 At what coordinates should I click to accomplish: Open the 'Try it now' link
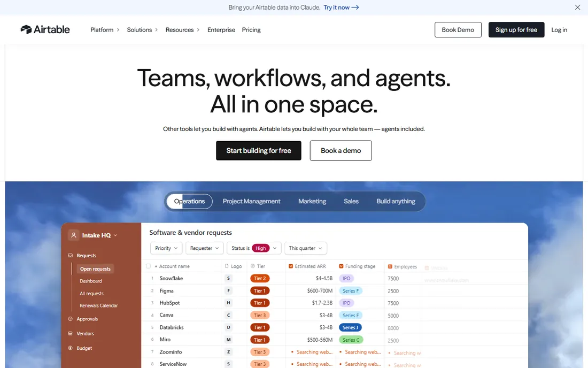(x=341, y=7)
